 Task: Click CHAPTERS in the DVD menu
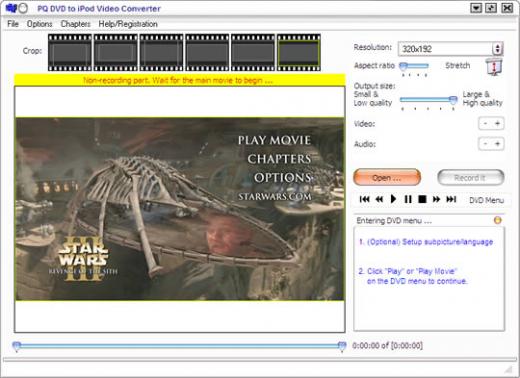click(x=279, y=159)
